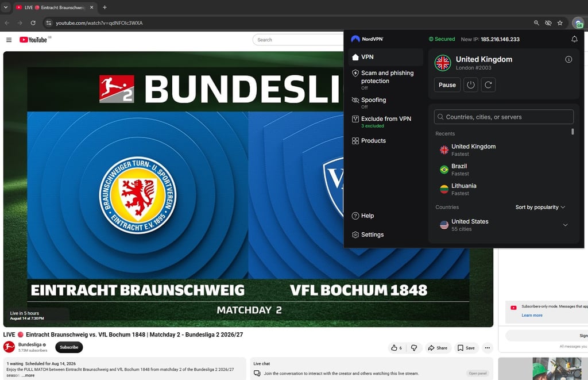Connect to United Kingdom in Recents list
588x380 pixels.
pyautogui.click(x=502, y=150)
